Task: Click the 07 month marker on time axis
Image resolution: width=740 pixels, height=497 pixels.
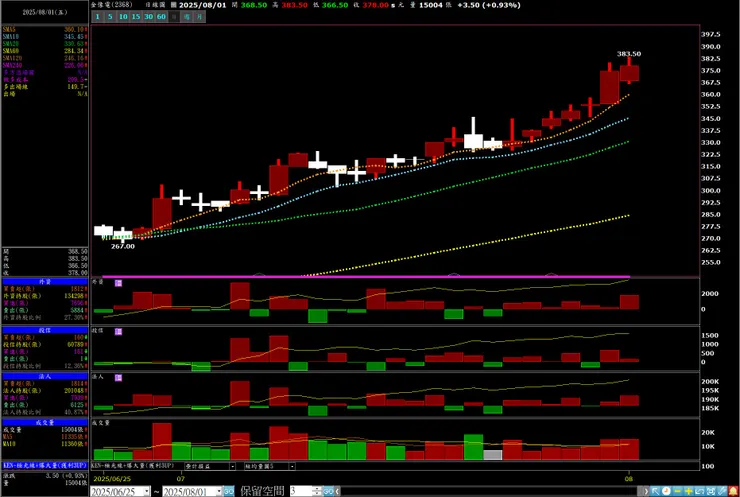Action: point(181,479)
